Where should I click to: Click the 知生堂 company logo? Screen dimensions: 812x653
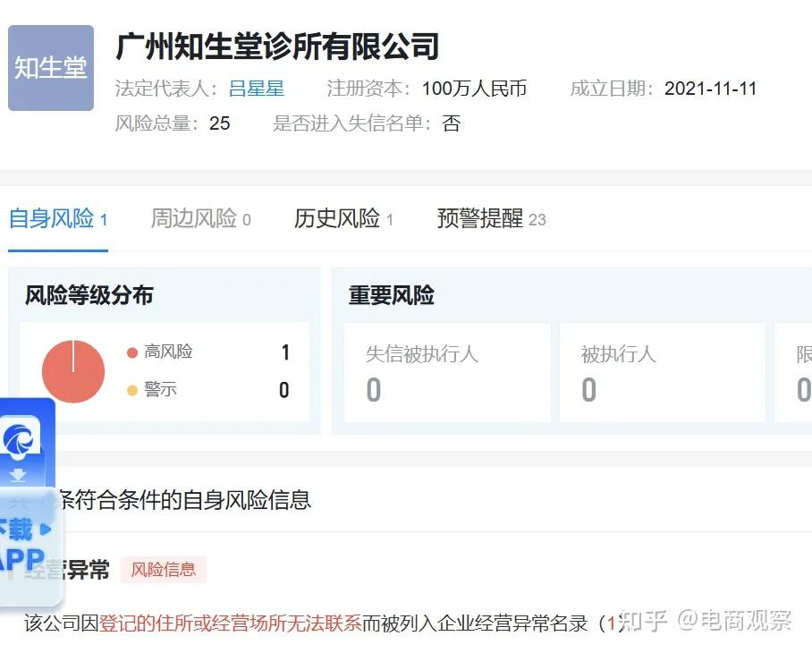[x=51, y=68]
